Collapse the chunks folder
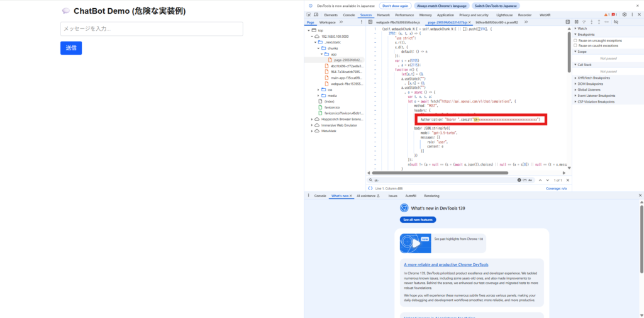The width and height of the screenshot is (644, 318). click(318, 48)
